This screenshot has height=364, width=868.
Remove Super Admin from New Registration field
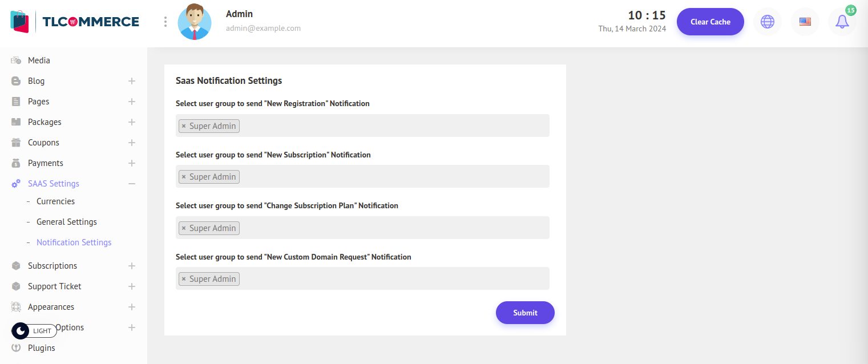184,126
